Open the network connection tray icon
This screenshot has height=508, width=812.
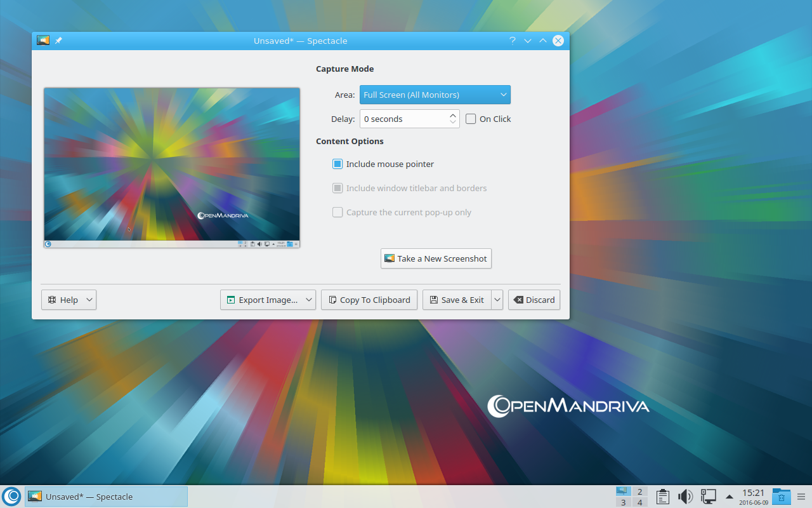click(x=708, y=496)
